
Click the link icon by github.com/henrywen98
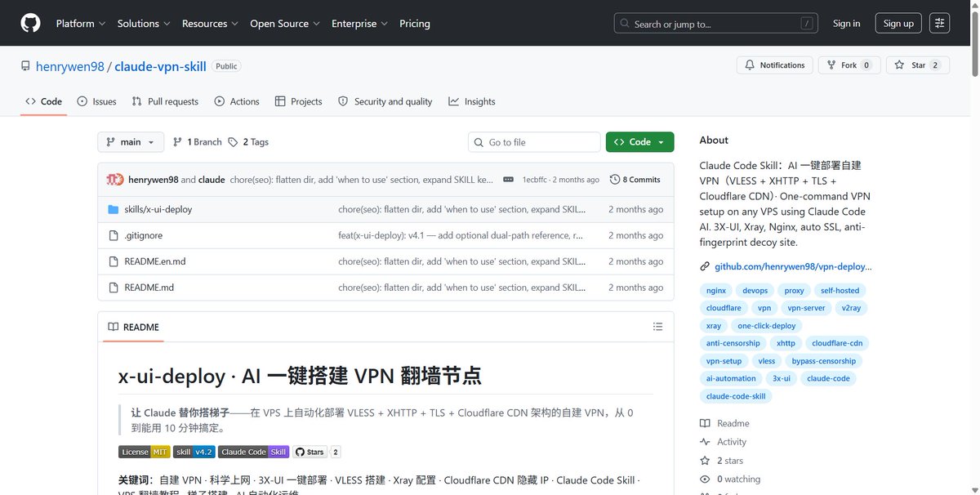click(x=706, y=267)
